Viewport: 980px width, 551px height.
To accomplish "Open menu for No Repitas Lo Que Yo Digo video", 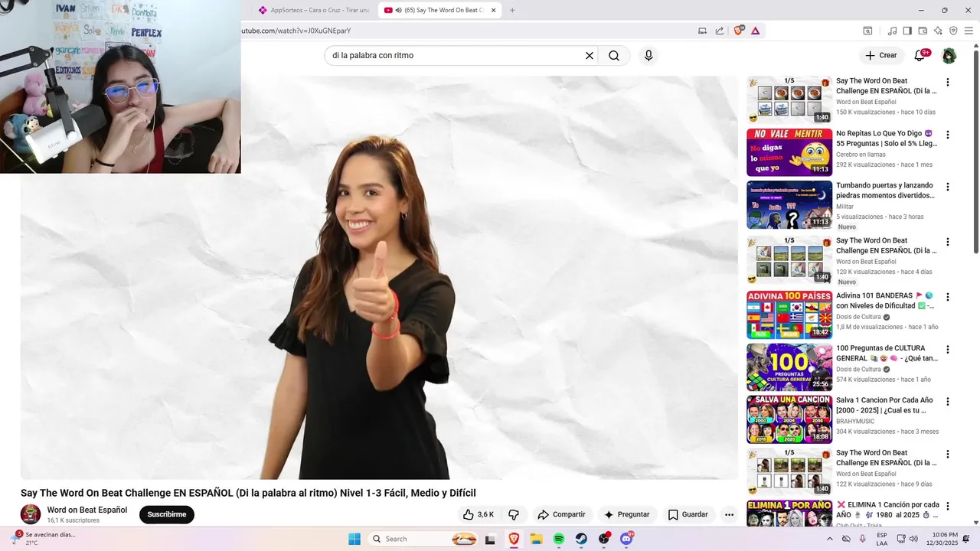I will [948, 135].
